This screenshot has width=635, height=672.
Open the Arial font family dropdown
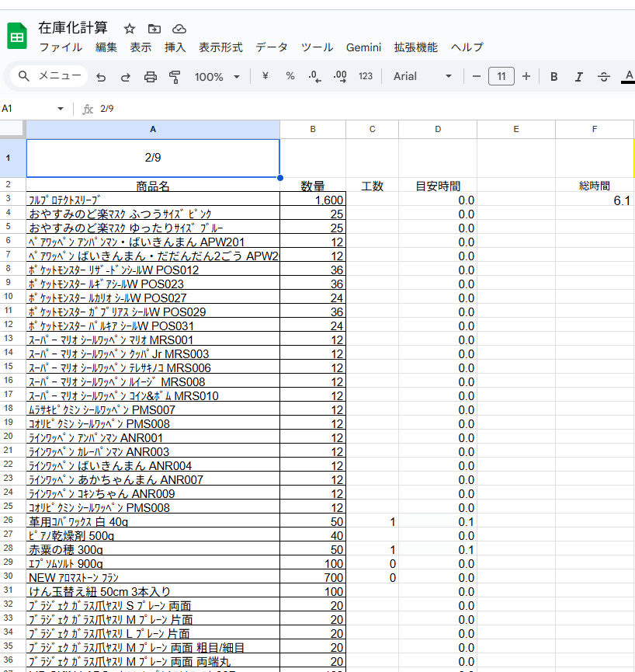coord(422,76)
